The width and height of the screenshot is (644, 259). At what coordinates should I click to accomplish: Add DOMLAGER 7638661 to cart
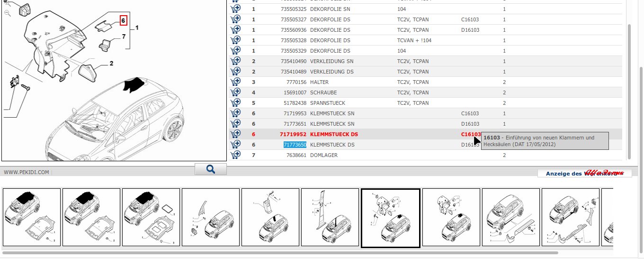coord(235,155)
